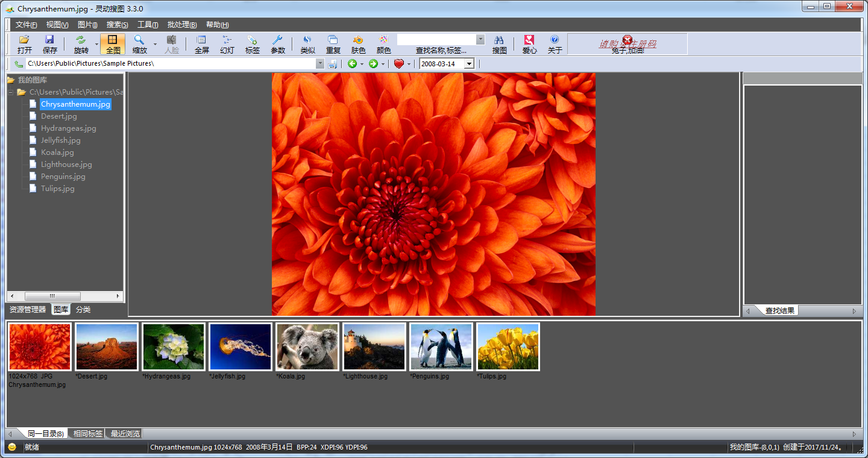Select the Jellyfish thumbnail

(x=241, y=347)
